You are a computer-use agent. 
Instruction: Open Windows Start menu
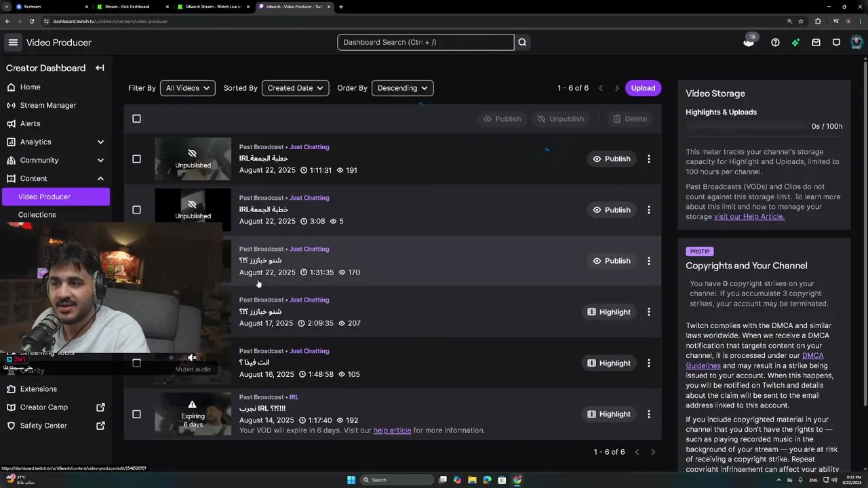click(351, 480)
